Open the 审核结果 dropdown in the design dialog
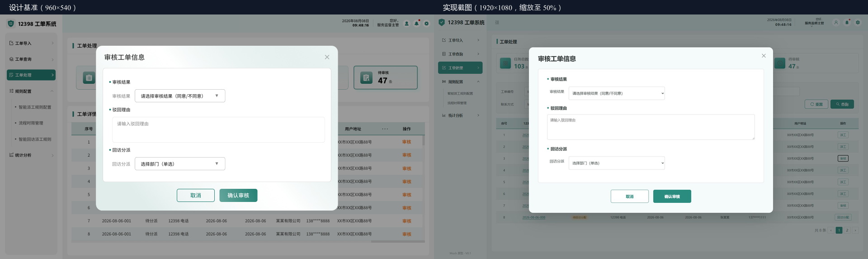 click(x=180, y=96)
